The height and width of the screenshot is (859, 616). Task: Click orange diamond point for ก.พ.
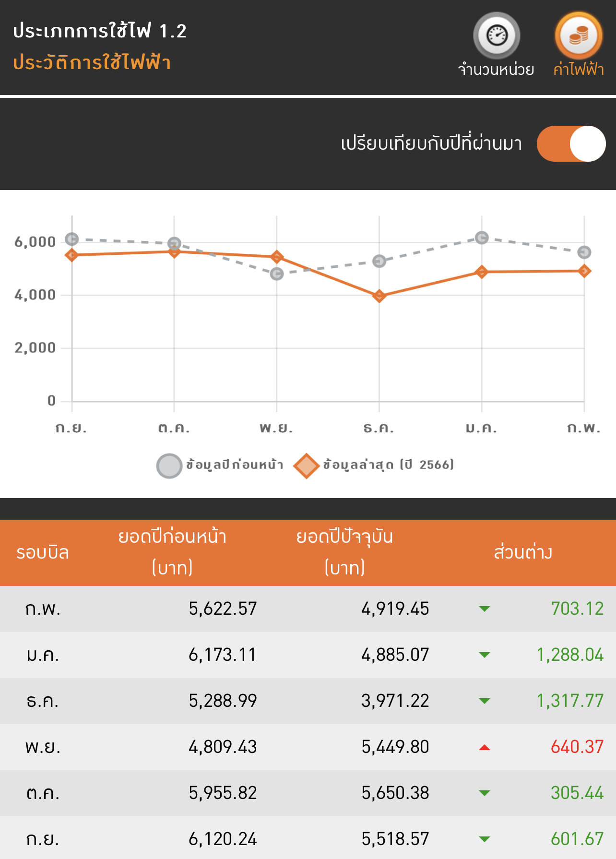coord(584,271)
